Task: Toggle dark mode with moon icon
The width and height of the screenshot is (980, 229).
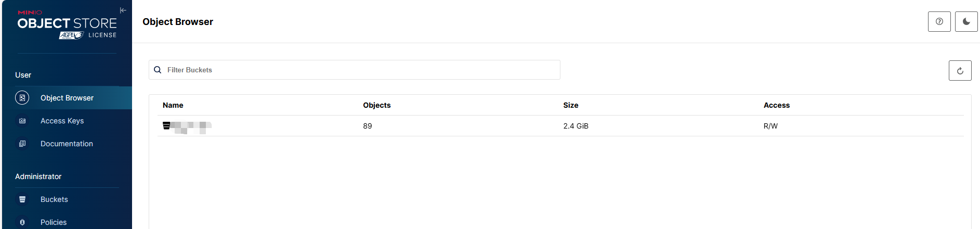Action: [966, 22]
